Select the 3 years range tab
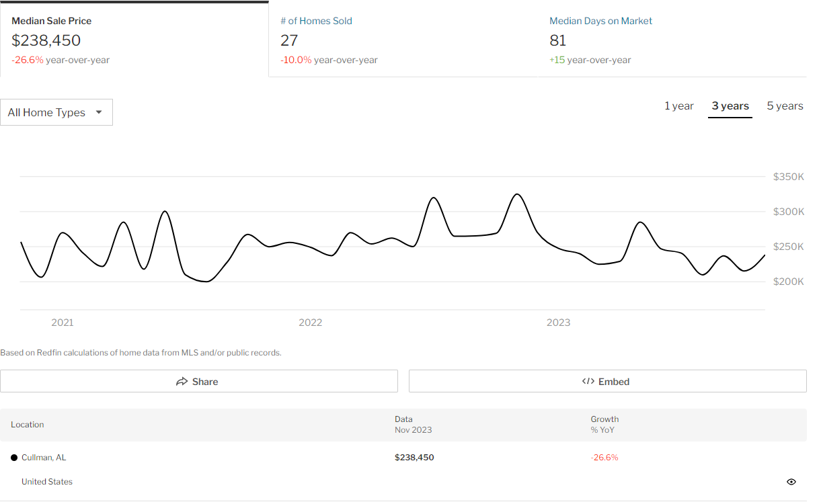 click(x=730, y=106)
